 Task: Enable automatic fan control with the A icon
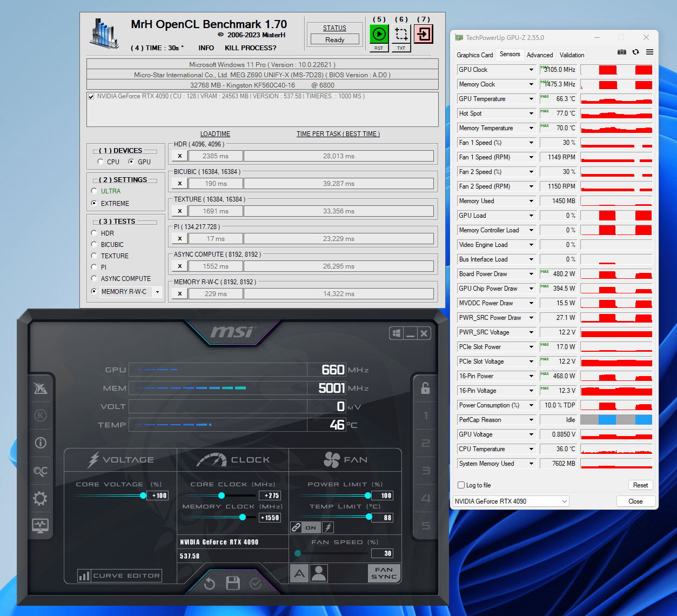[299, 573]
